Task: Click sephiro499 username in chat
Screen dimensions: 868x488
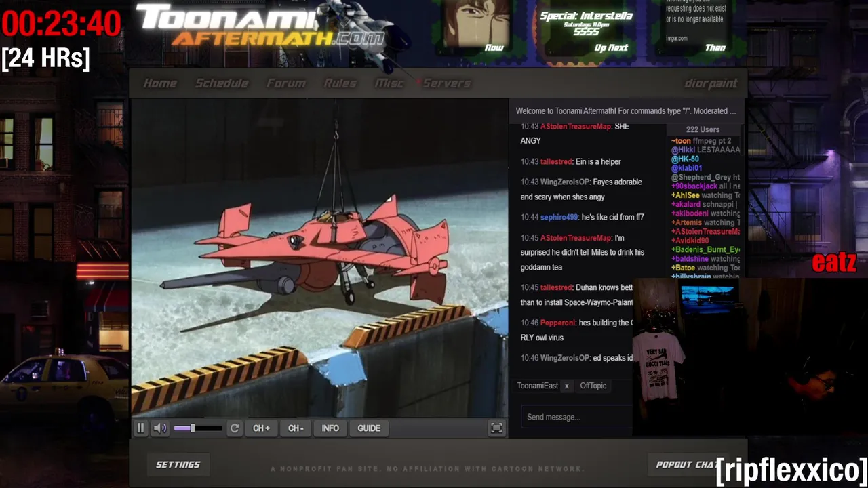Action: (559, 218)
